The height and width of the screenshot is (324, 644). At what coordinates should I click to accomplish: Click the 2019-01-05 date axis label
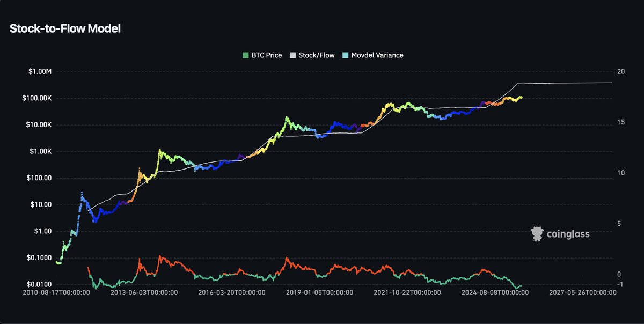click(x=320, y=293)
